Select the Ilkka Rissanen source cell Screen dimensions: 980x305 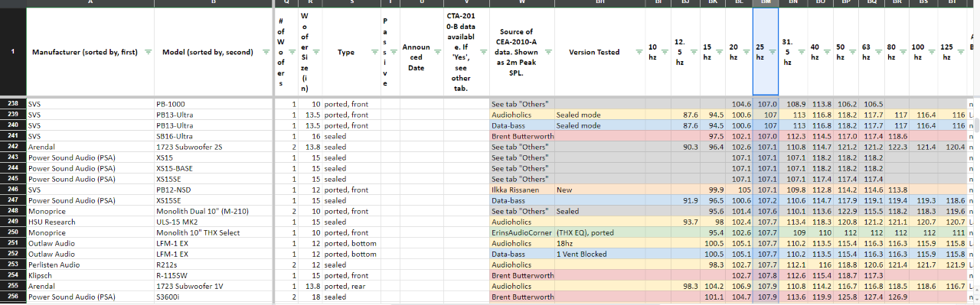pos(522,189)
